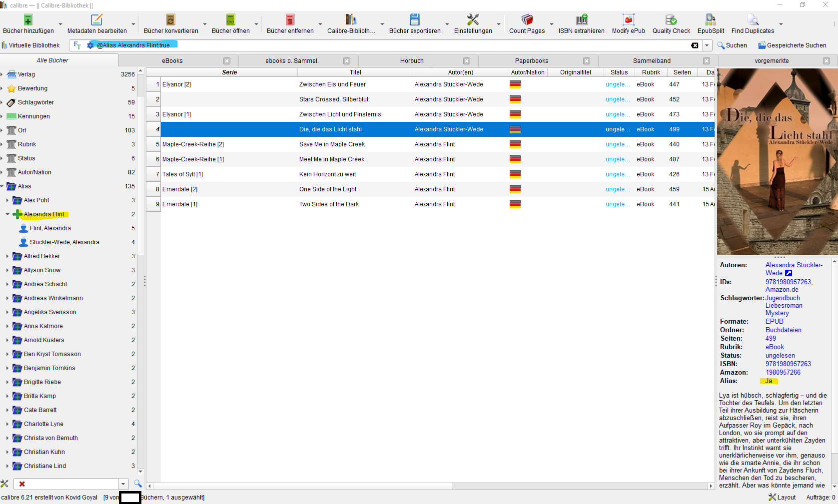
Task: Switch to the Paperbooks tab
Action: (532, 61)
